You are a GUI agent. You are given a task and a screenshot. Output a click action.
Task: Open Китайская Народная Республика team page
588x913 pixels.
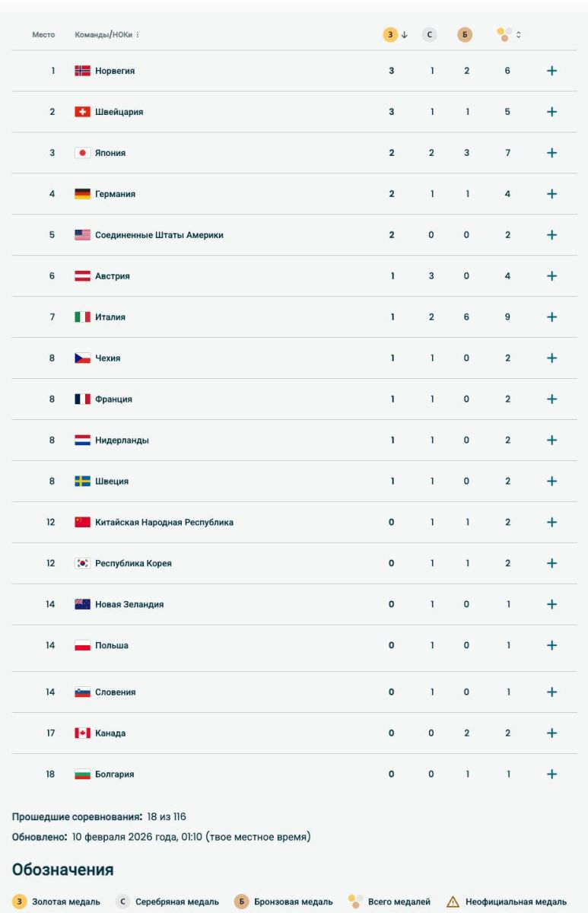click(x=164, y=523)
